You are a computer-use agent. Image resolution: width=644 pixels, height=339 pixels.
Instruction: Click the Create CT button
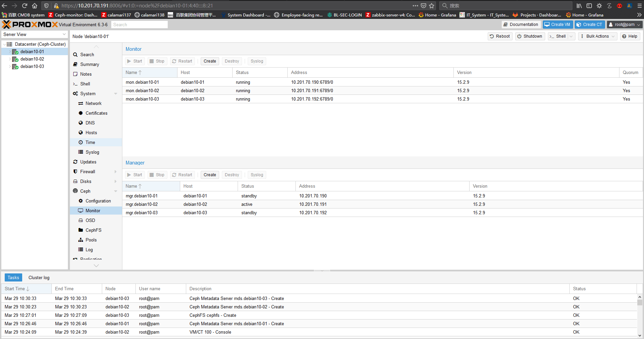coord(590,25)
